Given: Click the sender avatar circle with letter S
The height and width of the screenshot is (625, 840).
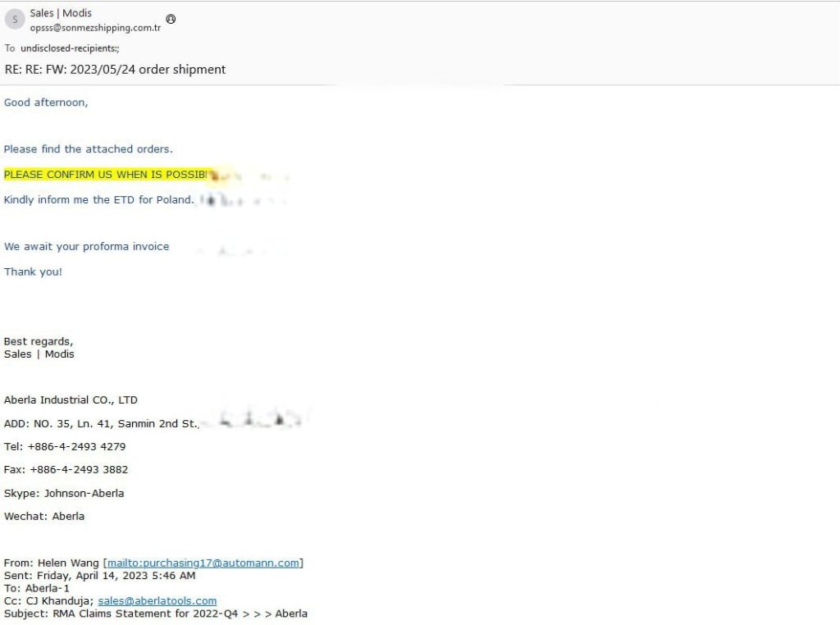Looking at the screenshot, I should tap(15, 20).
